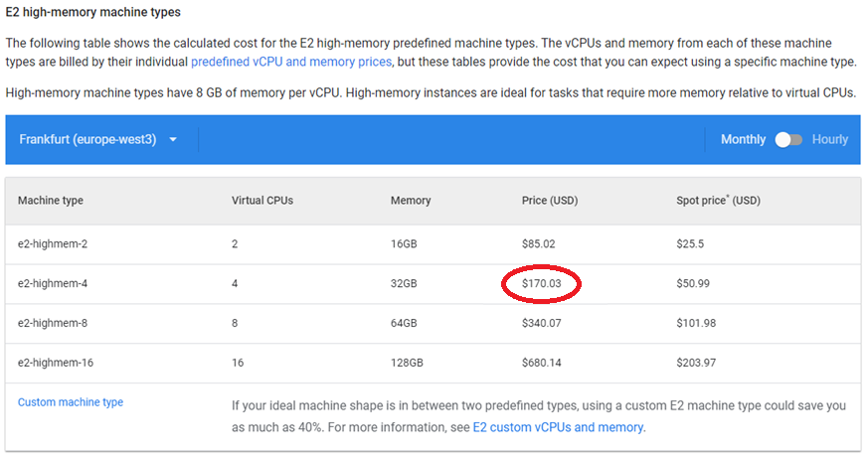Select the Hourly label
868x457 pixels.
830,140
